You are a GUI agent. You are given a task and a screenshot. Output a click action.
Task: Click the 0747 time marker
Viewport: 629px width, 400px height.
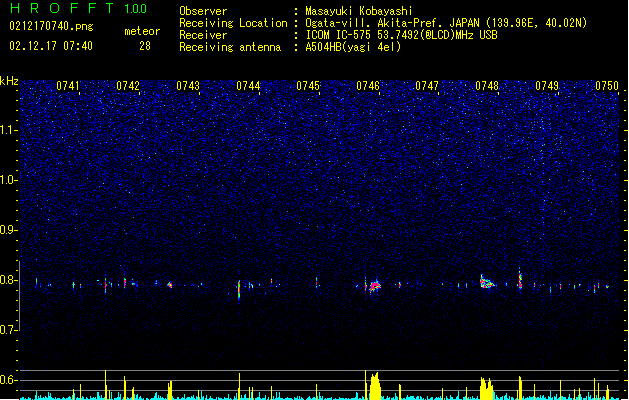[x=427, y=86]
